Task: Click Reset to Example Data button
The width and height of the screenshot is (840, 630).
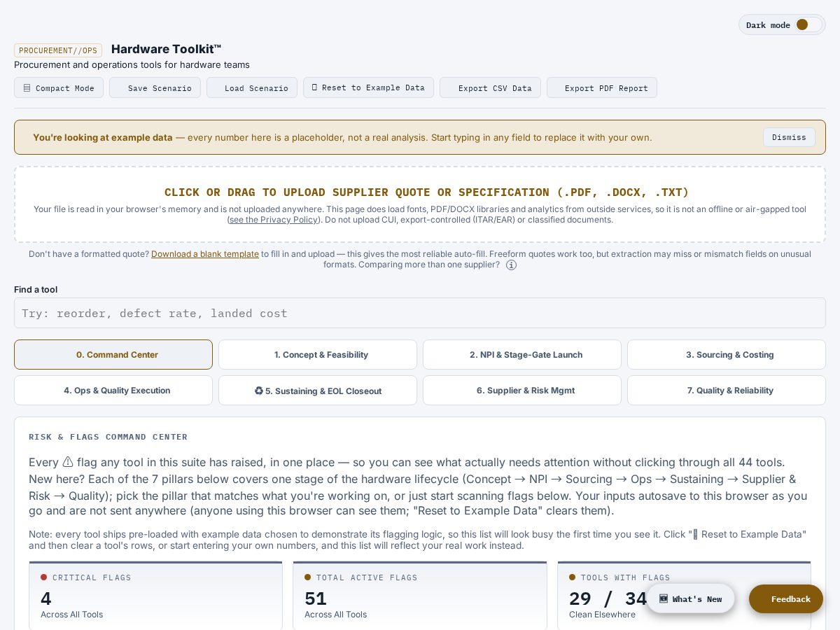Action: (368, 87)
